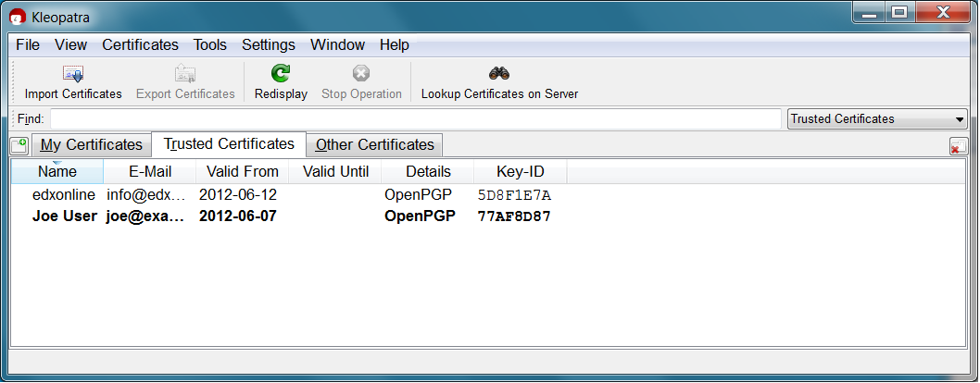
Task: Open the File menu
Action: click(x=28, y=45)
